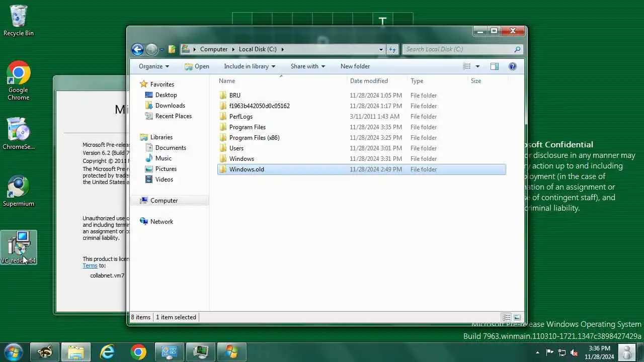This screenshot has width=644, height=362.
Task: Click the user picture at taskbar end
Action: [627, 352]
